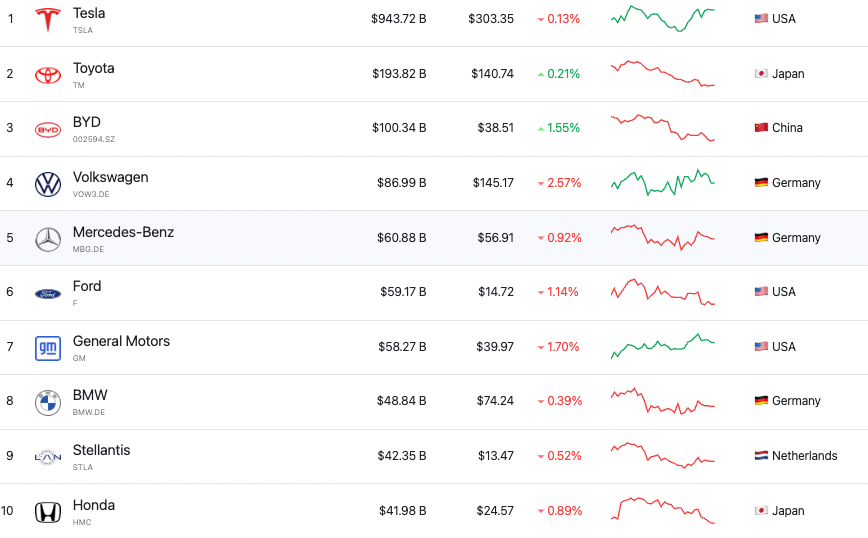The height and width of the screenshot is (538, 868).
Task: Open the Volkswagen company name link
Action: pos(110,177)
